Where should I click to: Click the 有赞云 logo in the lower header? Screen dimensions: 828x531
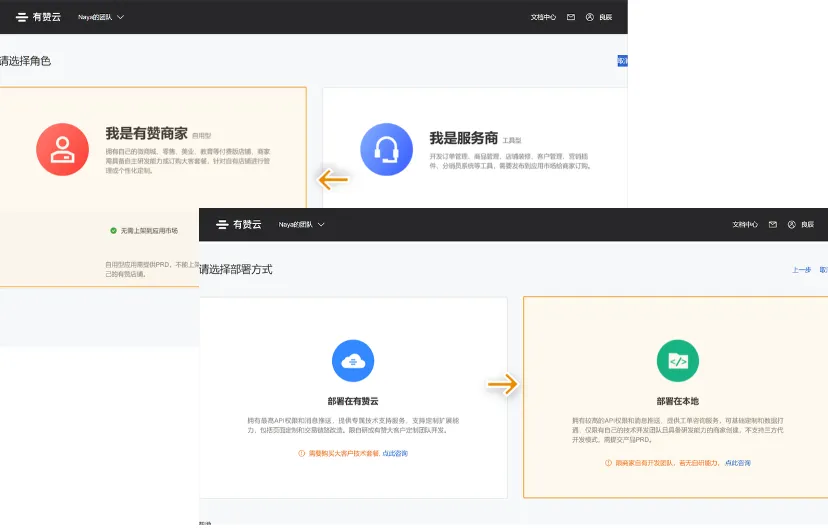point(237,225)
